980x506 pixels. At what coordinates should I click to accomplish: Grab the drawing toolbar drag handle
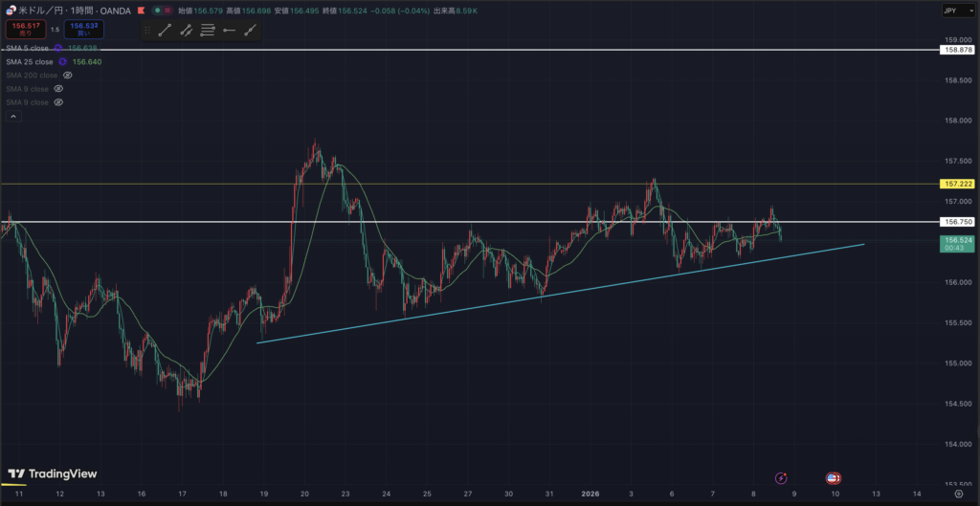coord(146,31)
